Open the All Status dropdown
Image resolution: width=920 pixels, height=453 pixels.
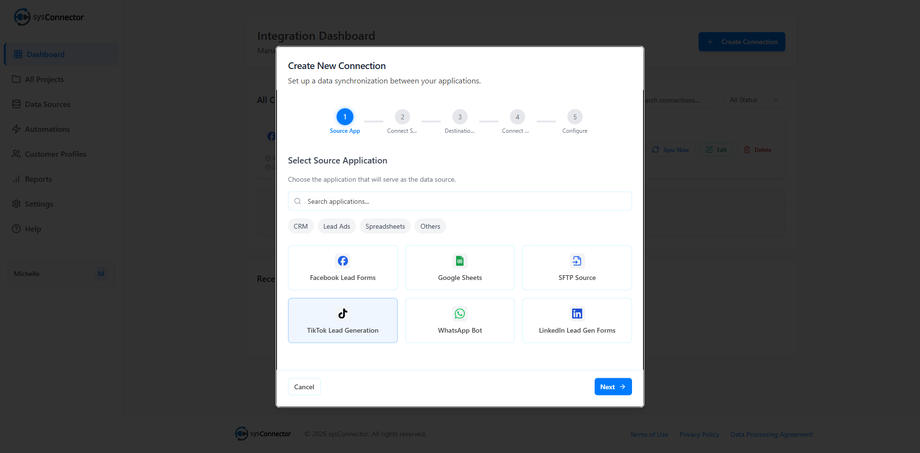[753, 100]
